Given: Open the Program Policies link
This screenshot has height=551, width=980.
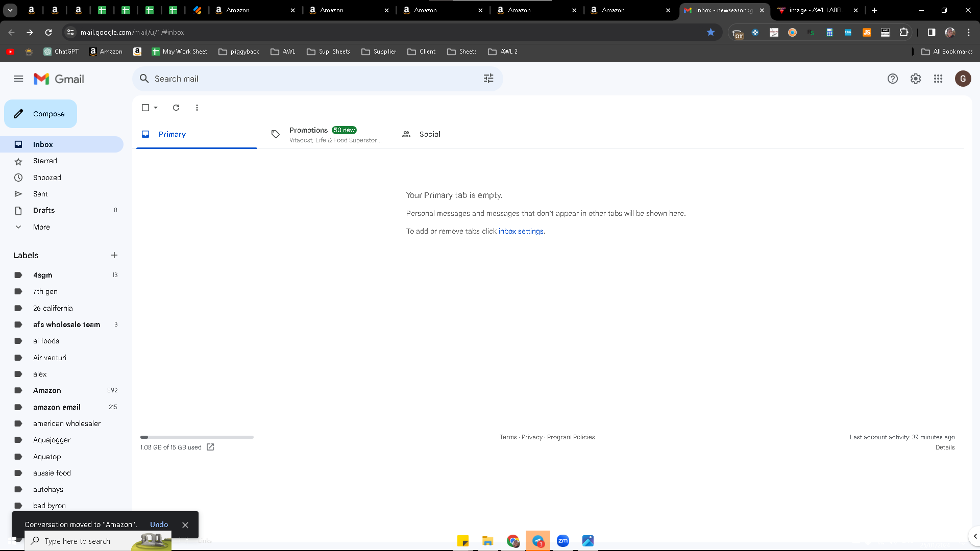Looking at the screenshot, I should (571, 437).
